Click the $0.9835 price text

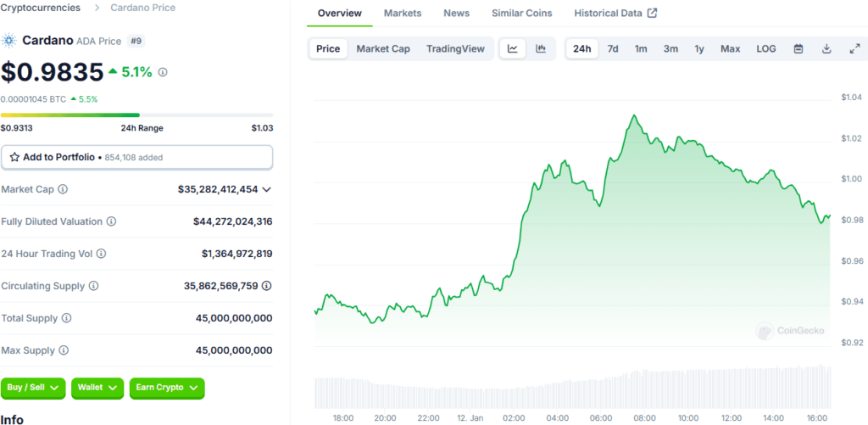(52, 72)
